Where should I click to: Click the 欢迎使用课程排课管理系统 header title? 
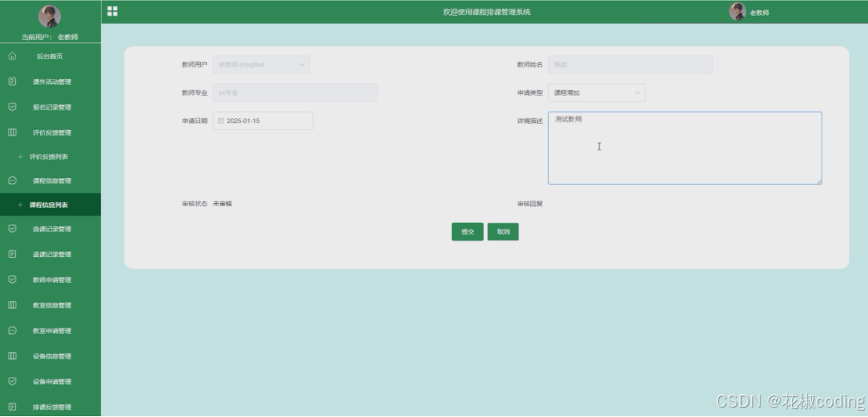(x=487, y=12)
